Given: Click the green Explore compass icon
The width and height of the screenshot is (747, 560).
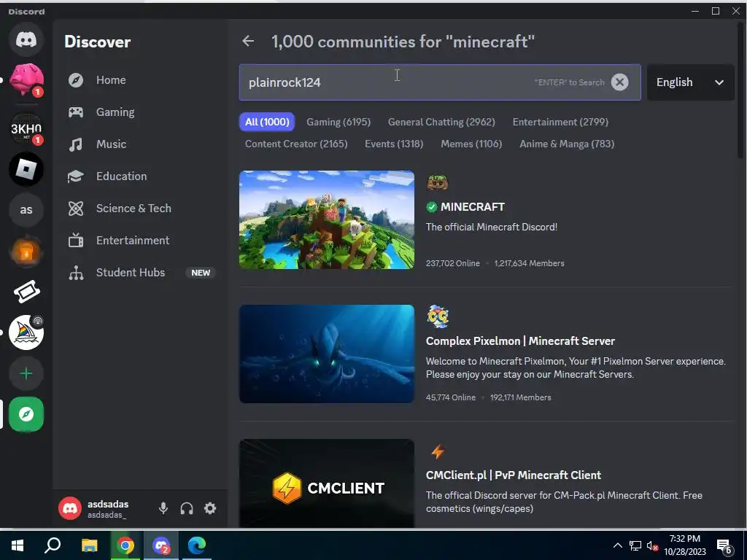Looking at the screenshot, I should 26,414.
